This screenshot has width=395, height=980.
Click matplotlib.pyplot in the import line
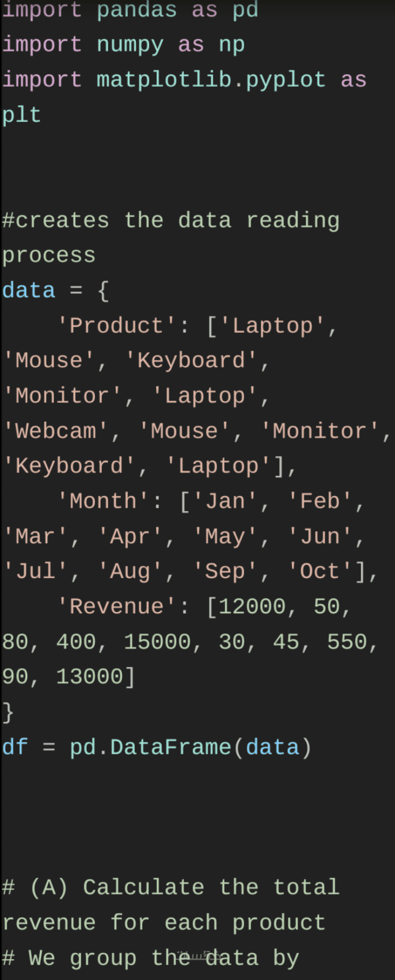point(211,80)
